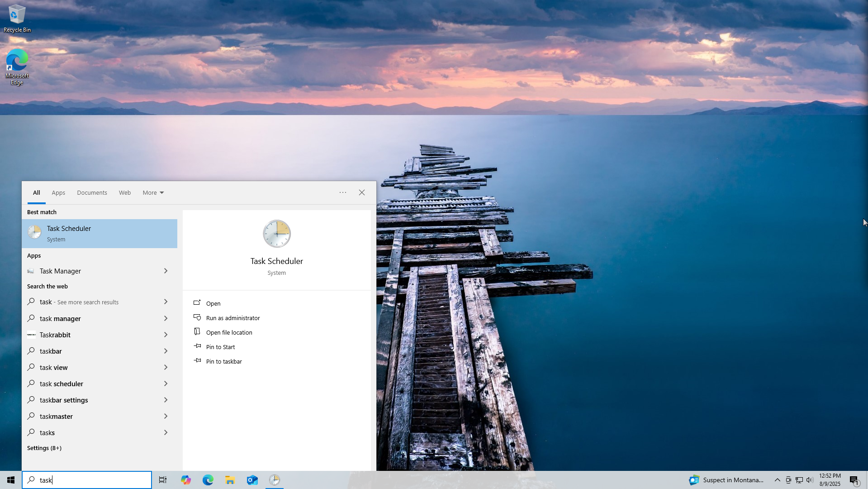This screenshot has width=868, height=489.
Task: Click the Open file location icon
Action: click(197, 331)
